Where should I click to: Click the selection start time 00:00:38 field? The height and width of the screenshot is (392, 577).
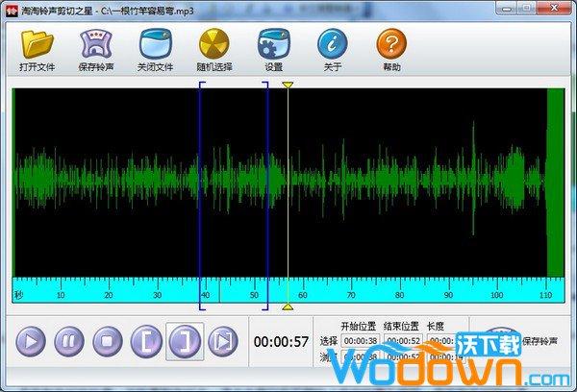pos(361,341)
